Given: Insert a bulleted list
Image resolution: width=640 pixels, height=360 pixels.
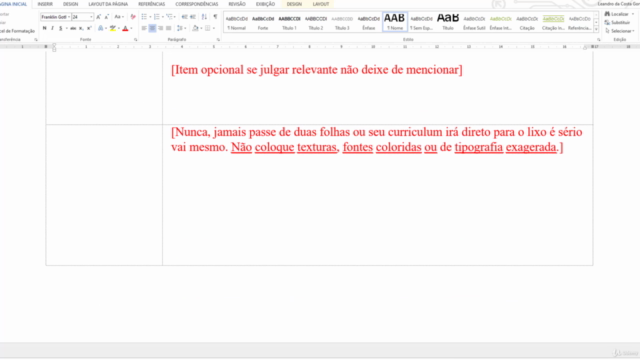Looking at the screenshot, I should (x=144, y=17).
